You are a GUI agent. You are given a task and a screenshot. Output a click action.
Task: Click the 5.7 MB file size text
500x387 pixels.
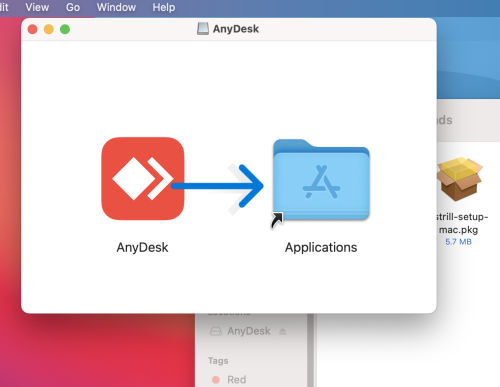pos(458,242)
